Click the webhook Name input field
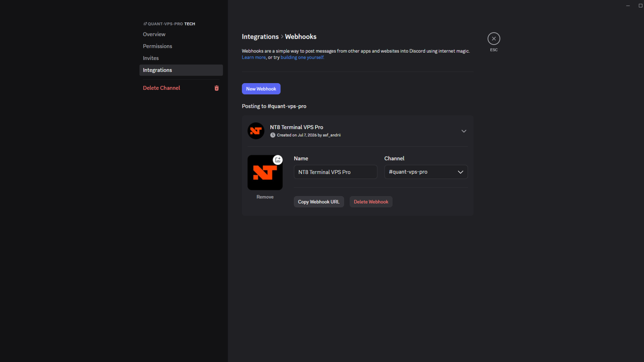This screenshot has width=644, height=362. tap(335, 172)
